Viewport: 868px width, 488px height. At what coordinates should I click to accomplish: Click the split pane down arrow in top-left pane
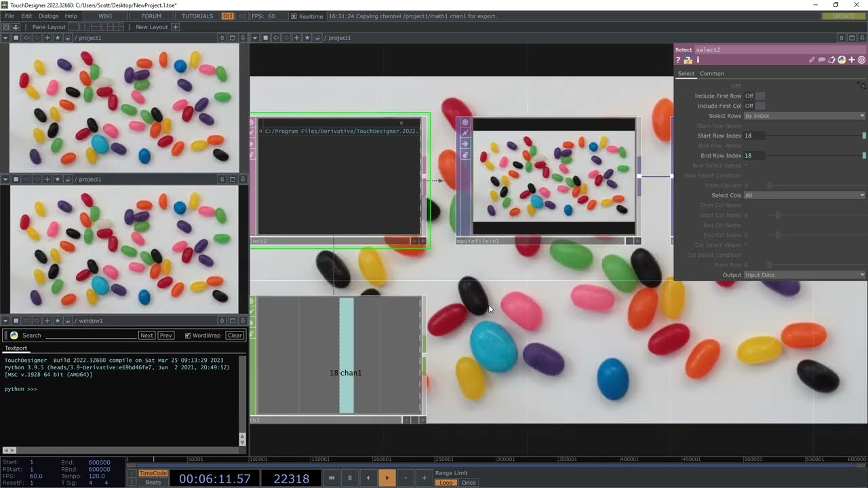(x=243, y=38)
